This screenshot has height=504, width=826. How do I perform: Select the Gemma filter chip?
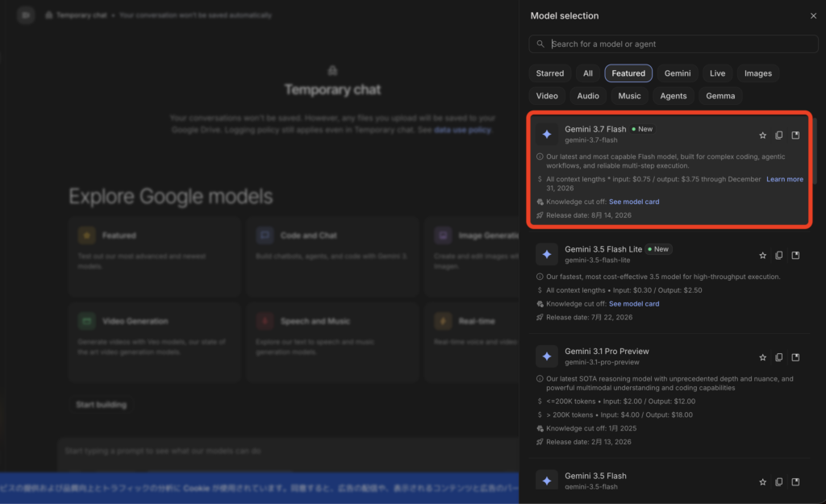[720, 96]
